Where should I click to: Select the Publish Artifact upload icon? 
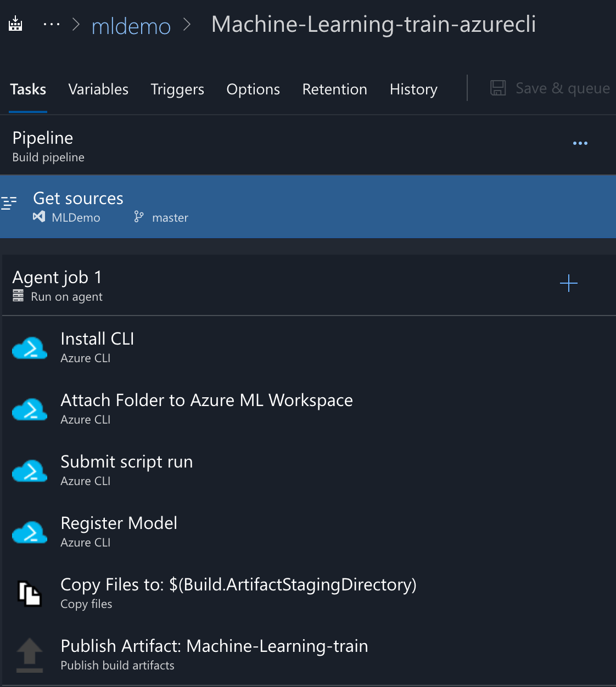(30, 655)
